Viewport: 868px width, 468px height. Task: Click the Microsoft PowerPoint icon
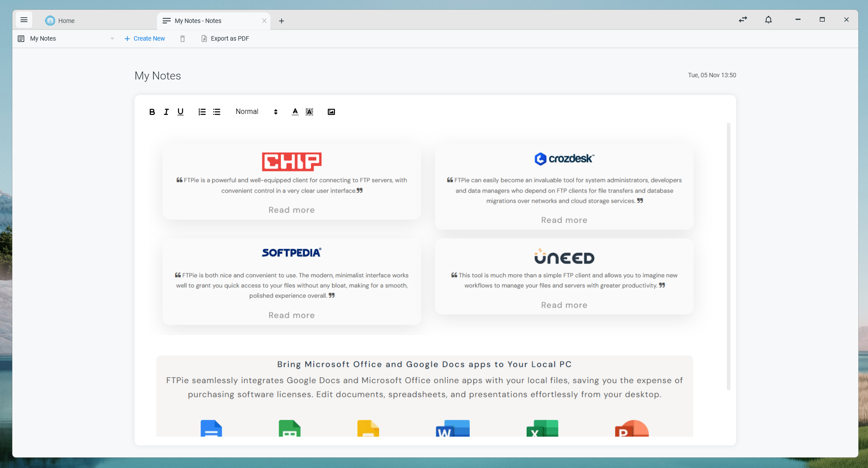632,428
